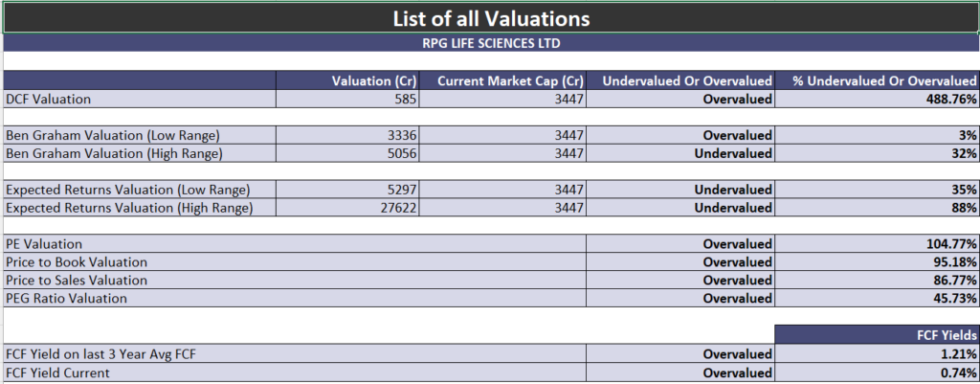This screenshot has height=384, width=980.
Task: Select the 'List of all Valuations' title cell
Action: tap(491, 17)
